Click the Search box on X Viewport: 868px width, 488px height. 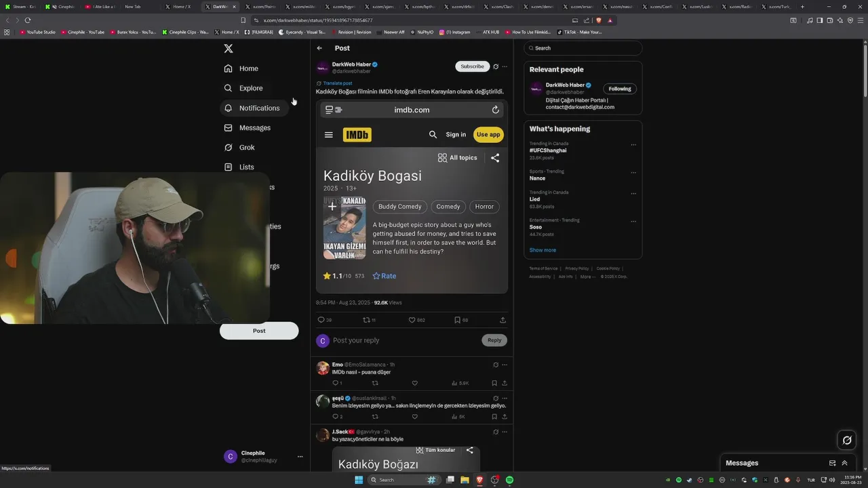click(x=583, y=48)
